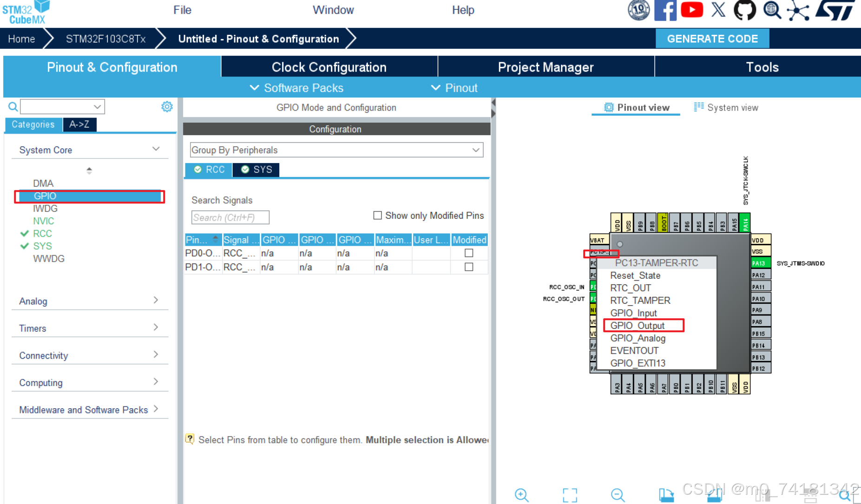Fit chip view to screen
The height and width of the screenshot is (504, 861).
(x=570, y=495)
